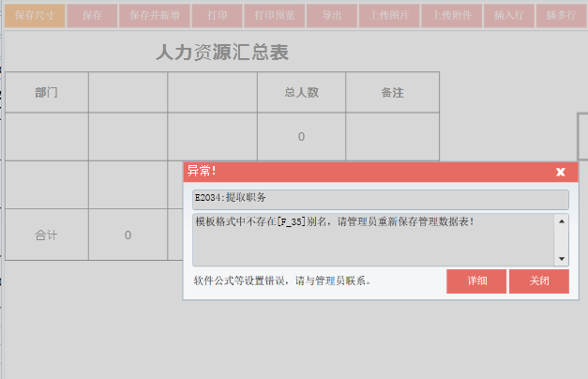Click the E2034:提取职务 error code field
Viewport: 588px width, 379px height.
tap(381, 200)
